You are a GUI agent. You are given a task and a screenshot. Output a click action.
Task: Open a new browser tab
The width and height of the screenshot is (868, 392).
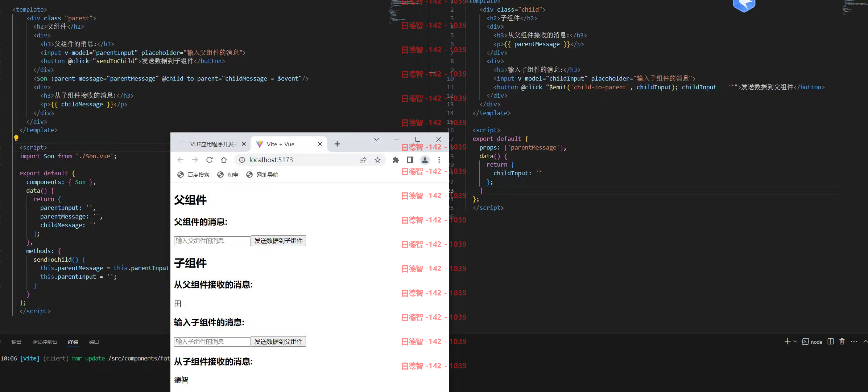point(337,144)
